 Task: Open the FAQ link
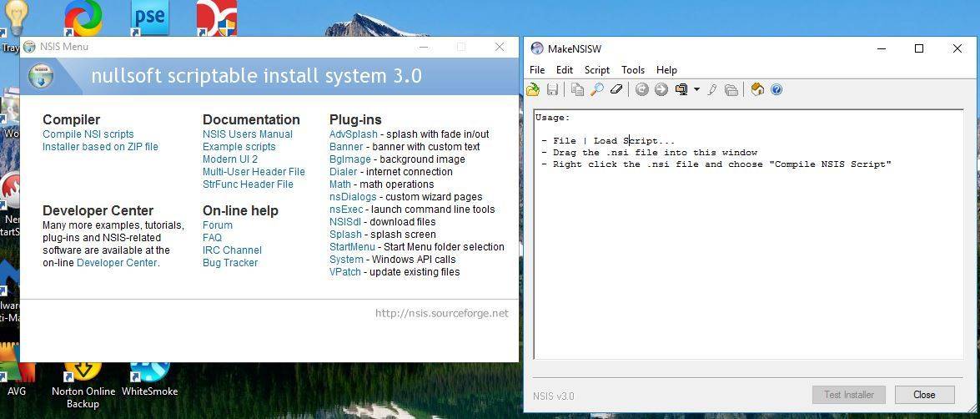coord(212,238)
